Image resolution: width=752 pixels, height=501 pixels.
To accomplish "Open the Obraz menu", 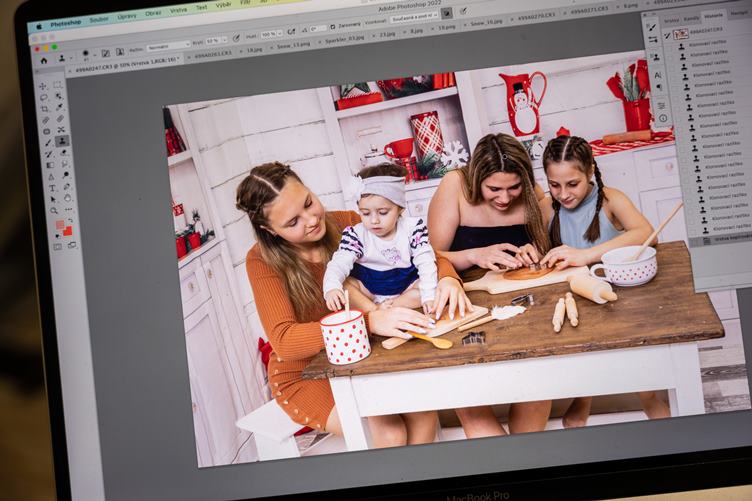I will pos(153,13).
